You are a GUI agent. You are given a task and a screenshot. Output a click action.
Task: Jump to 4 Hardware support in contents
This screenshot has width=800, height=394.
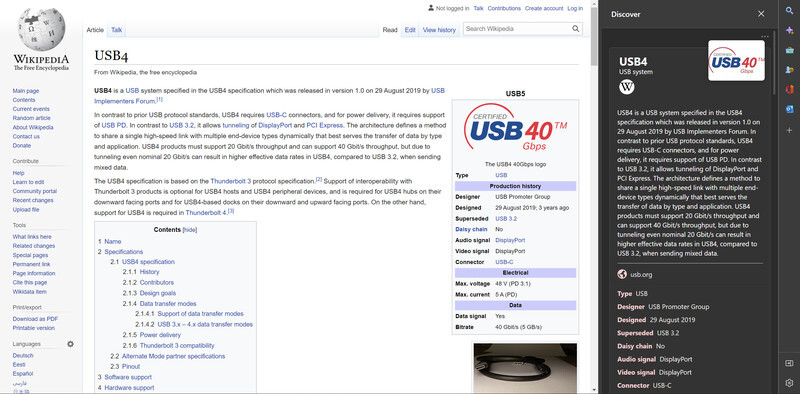126,388
